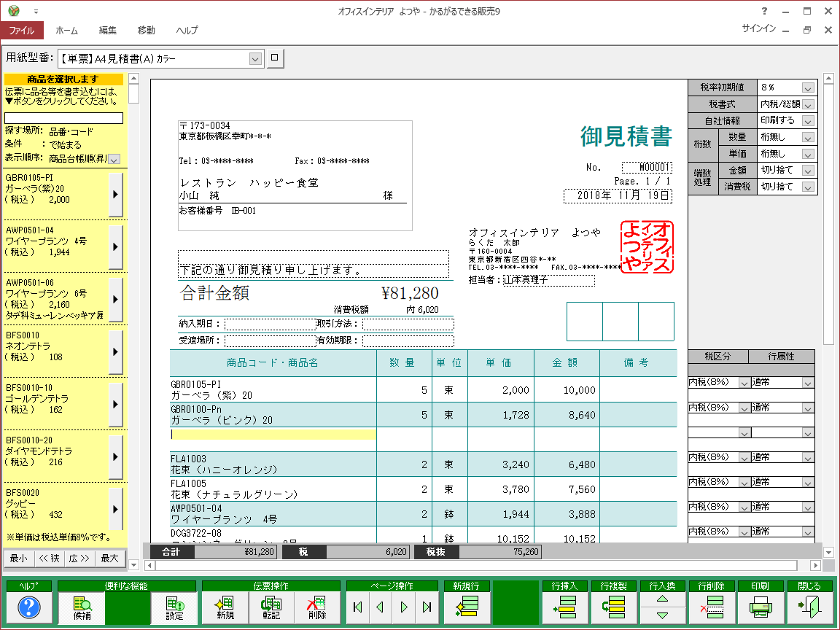Screen dimensions: 840x630
Task: Open the 用紙型番 paper type dropdown
Action: 255,58
